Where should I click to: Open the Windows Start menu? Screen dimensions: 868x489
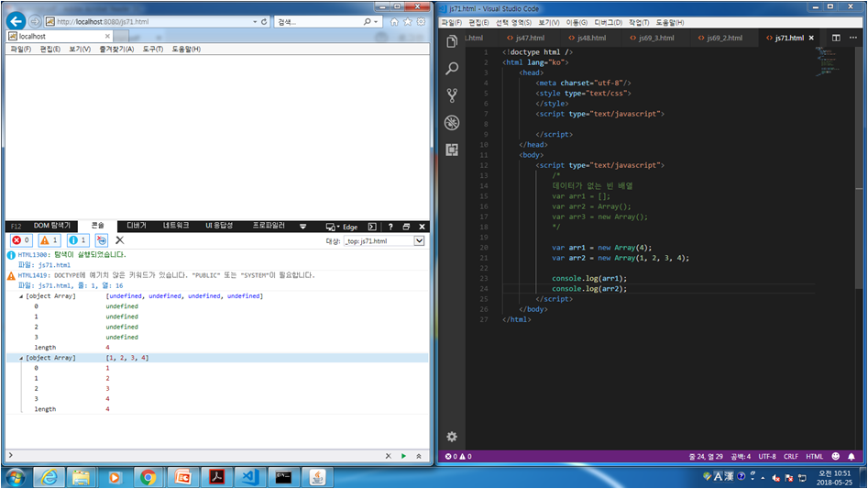pos(15,477)
